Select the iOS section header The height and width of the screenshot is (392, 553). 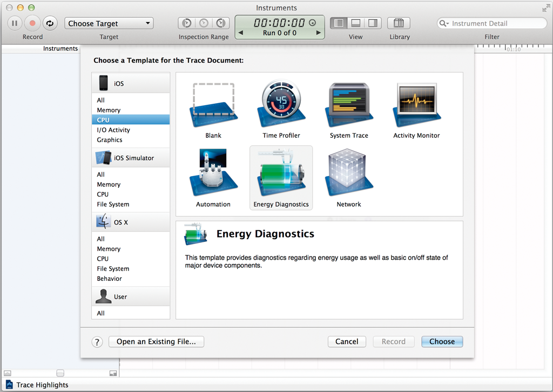131,83
